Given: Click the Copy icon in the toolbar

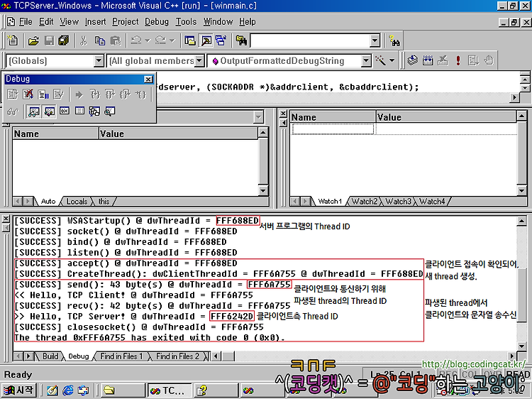Looking at the screenshot, I should click(100, 41).
